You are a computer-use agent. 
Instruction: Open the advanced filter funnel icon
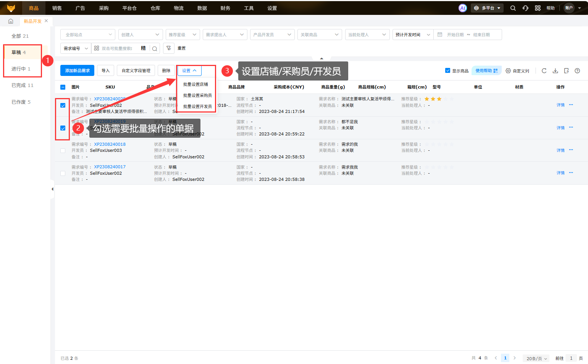click(169, 48)
